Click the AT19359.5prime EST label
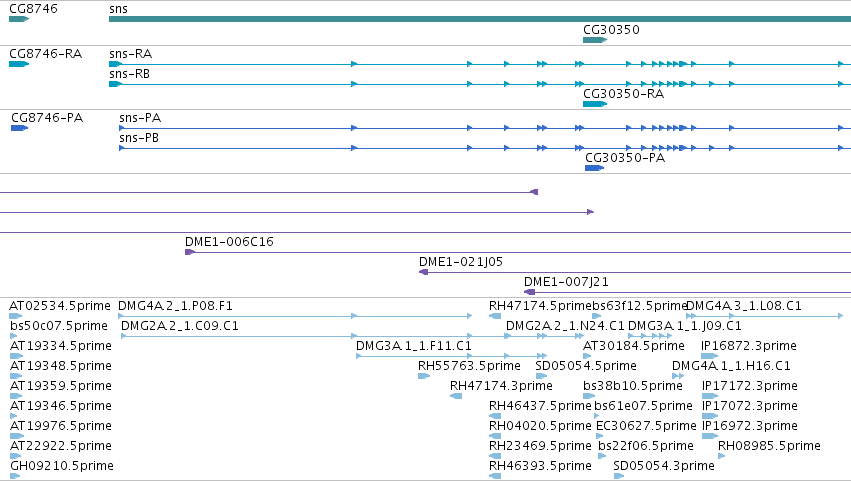The image size is (851, 481). [x=61, y=386]
